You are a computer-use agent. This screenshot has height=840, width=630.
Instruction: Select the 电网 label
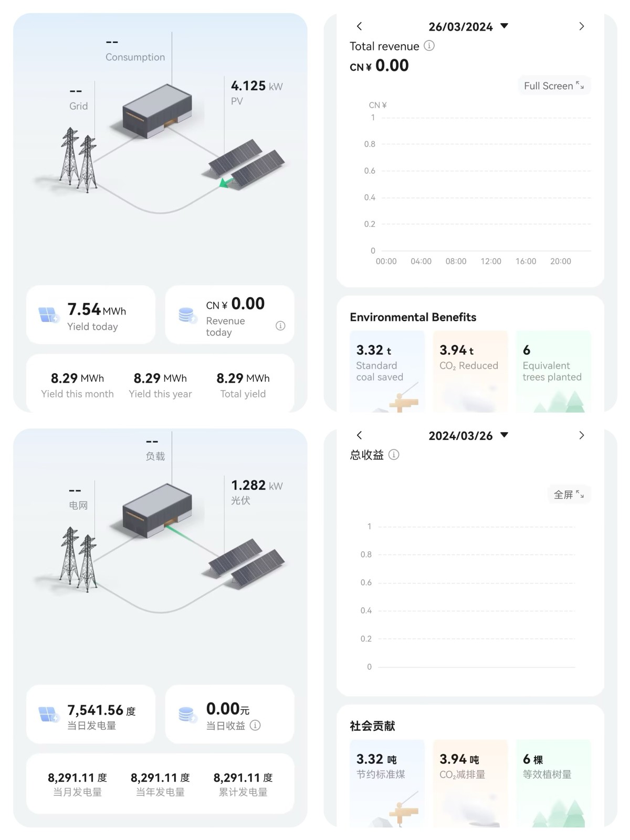point(78,506)
